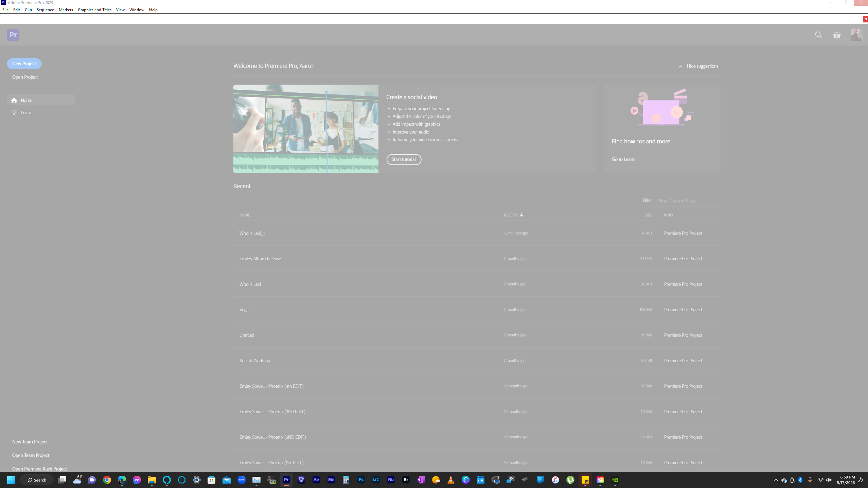
Task: Open After Effects from taskbar
Action: pos(316,480)
